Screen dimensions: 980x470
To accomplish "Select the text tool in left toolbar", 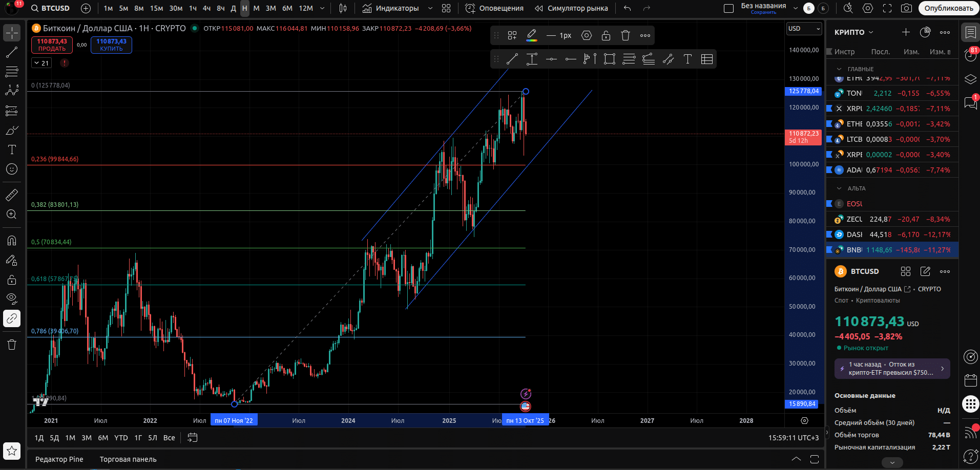I will [x=12, y=149].
